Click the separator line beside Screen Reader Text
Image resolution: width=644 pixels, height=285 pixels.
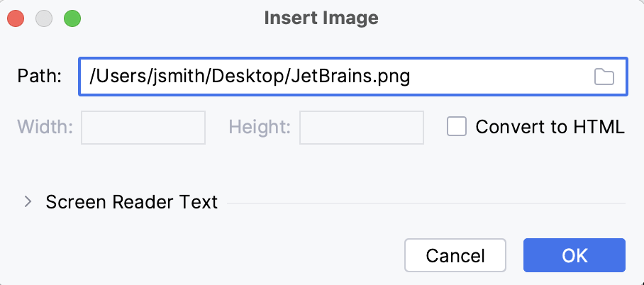click(x=426, y=203)
